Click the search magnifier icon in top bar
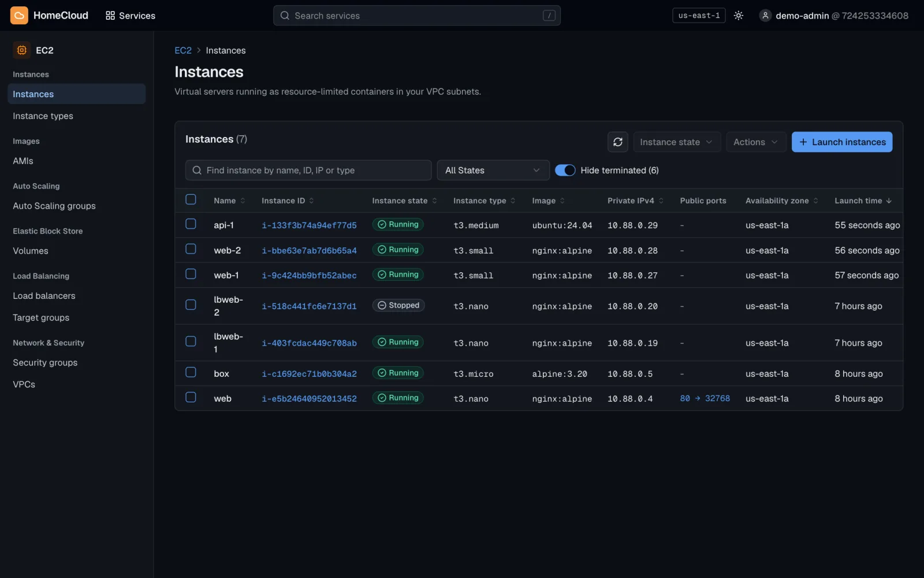This screenshot has height=578, width=924. tap(285, 16)
